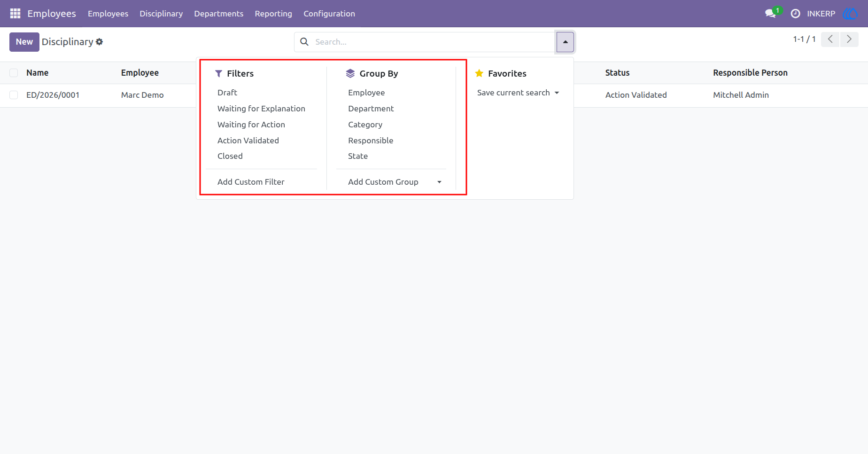Apply the Closed filter
Screen dimensions: 868x454
click(230, 156)
